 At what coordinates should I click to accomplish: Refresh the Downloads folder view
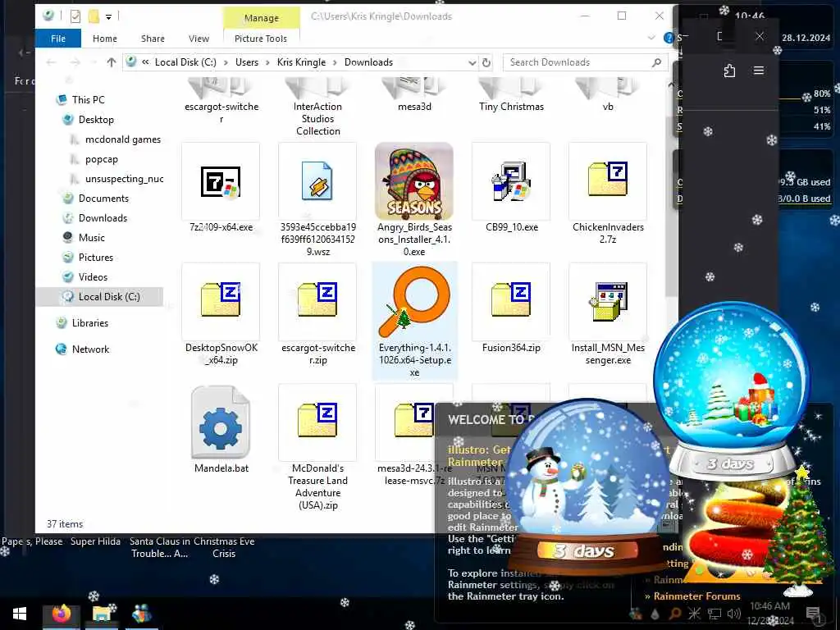pos(486,62)
